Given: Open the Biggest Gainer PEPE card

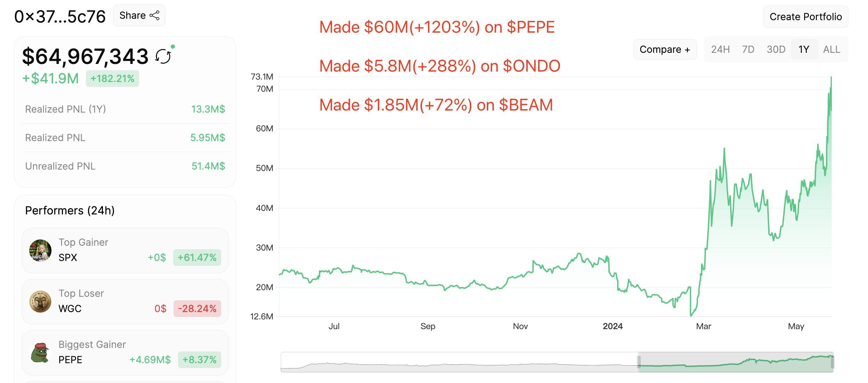Looking at the screenshot, I should [125, 353].
